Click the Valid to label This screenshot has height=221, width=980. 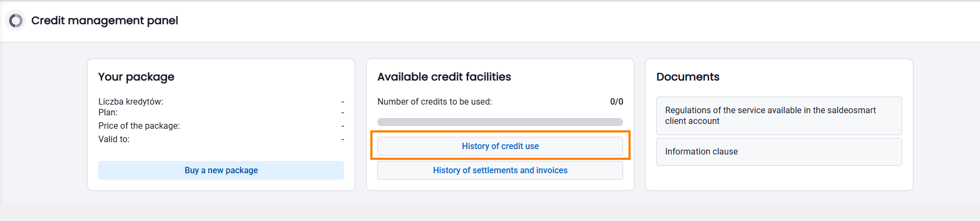tap(114, 139)
